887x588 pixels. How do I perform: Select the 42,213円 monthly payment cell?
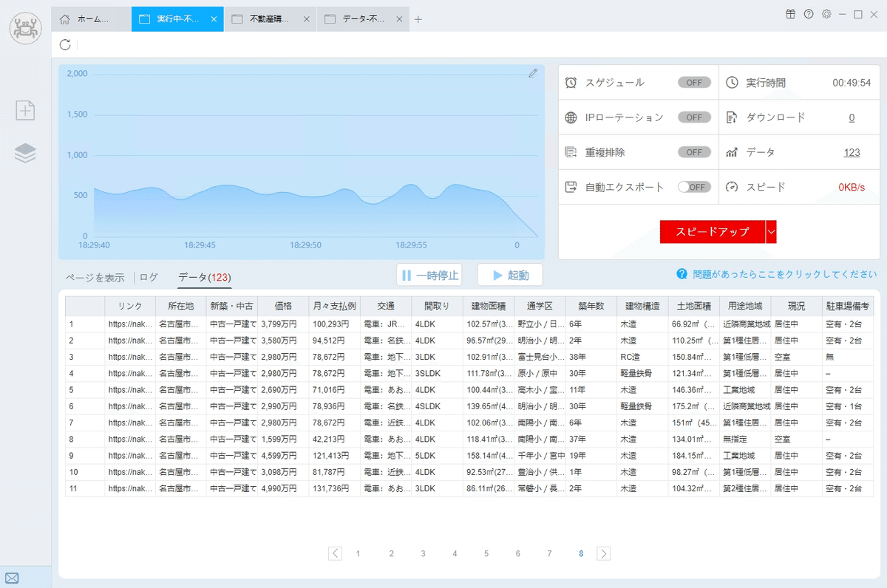point(334,439)
